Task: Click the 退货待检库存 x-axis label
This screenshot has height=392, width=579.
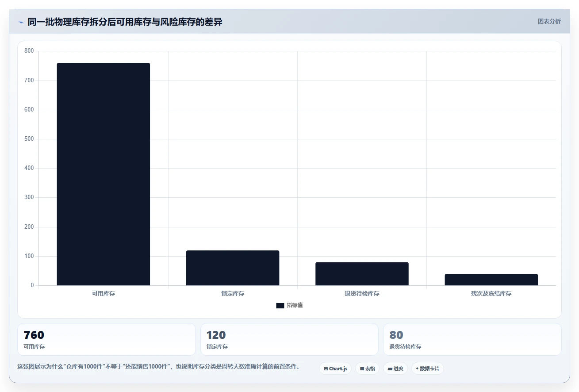Action: [362, 293]
